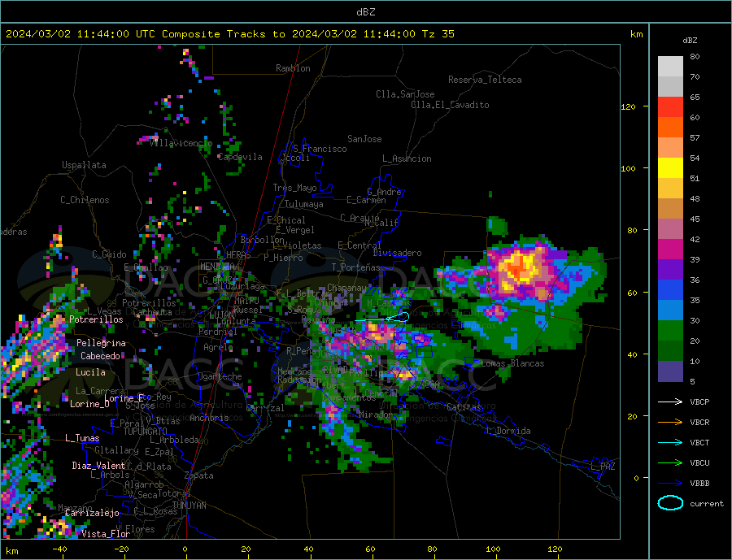The width and height of the screenshot is (732, 560).
Task: Click the 'VBCP' legend label
Action: tap(699, 402)
